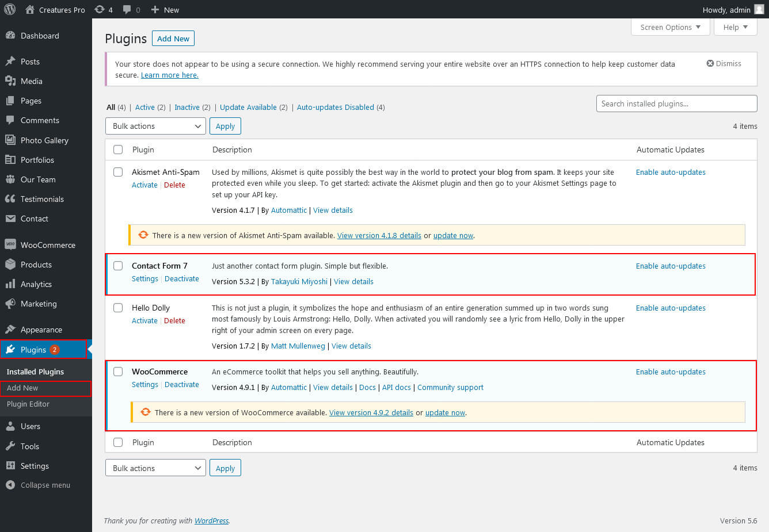The width and height of the screenshot is (769, 532).
Task: Filter by Auto-updates Disabled
Action: (x=336, y=107)
